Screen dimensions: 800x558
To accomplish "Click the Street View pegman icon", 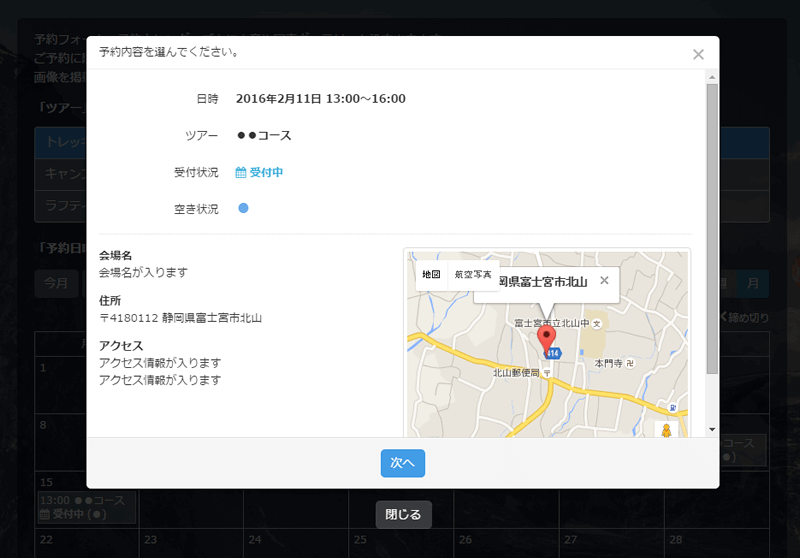I will (x=665, y=430).
